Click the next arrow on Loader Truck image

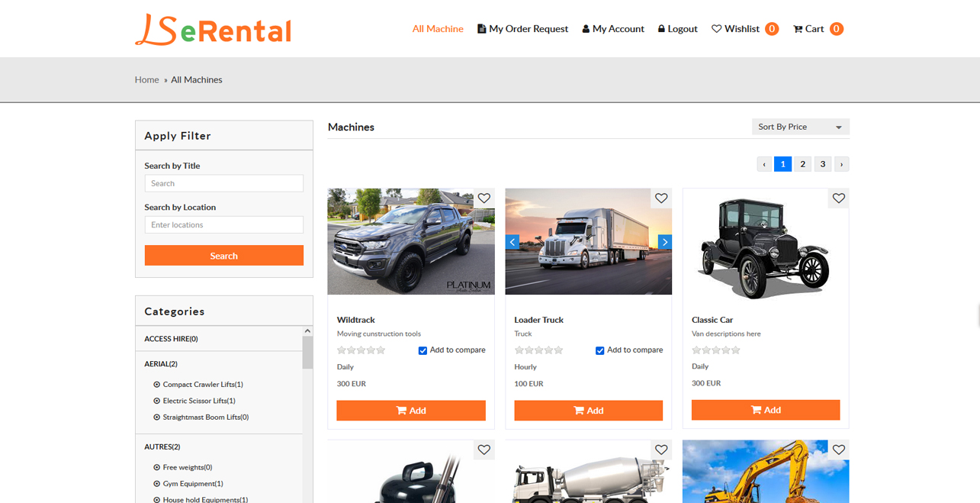(x=664, y=241)
